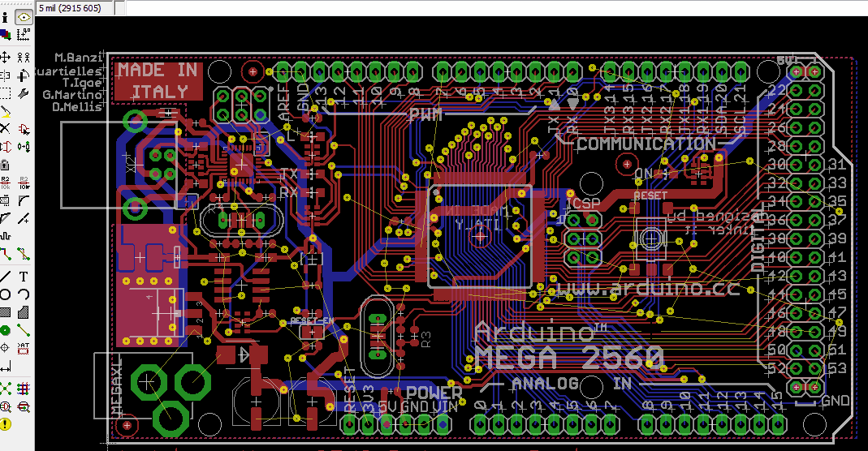Image resolution: width=868 pixels, height=451 pixels.
Task: Run the DRC check
Action: [x=24, y=406]
